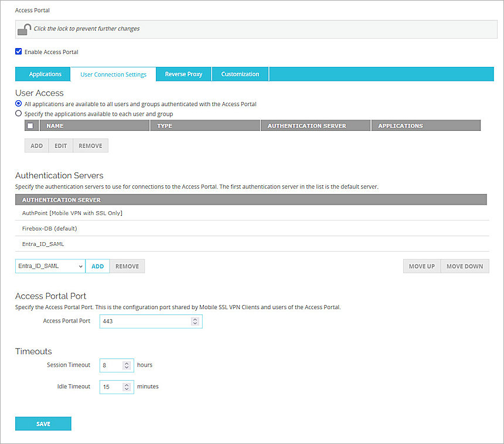Click the EDIT button for user access

[60, 145]
